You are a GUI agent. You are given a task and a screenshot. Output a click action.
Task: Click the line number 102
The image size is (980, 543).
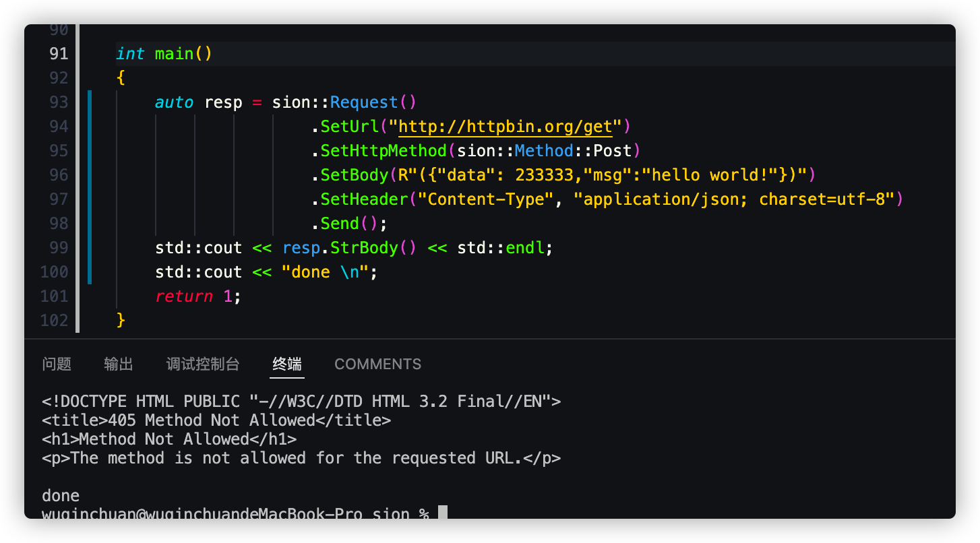coord(54,320)
